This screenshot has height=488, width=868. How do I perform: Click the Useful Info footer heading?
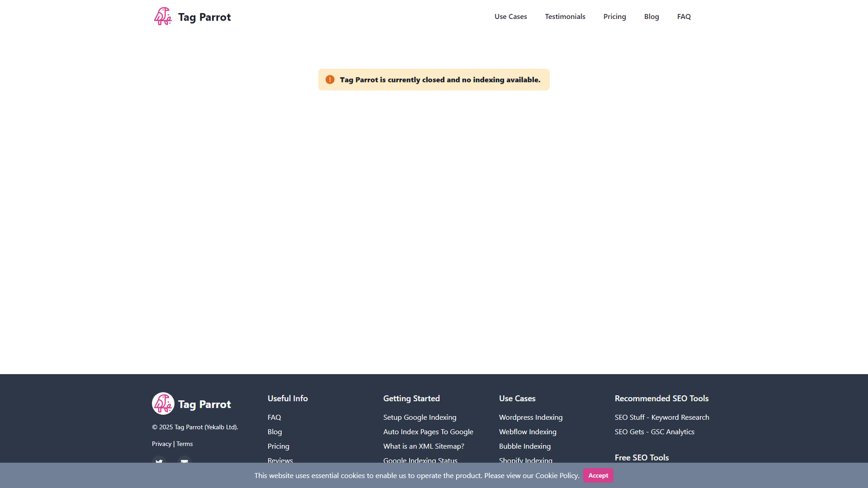pyautogui.click(x=288, y=399)
